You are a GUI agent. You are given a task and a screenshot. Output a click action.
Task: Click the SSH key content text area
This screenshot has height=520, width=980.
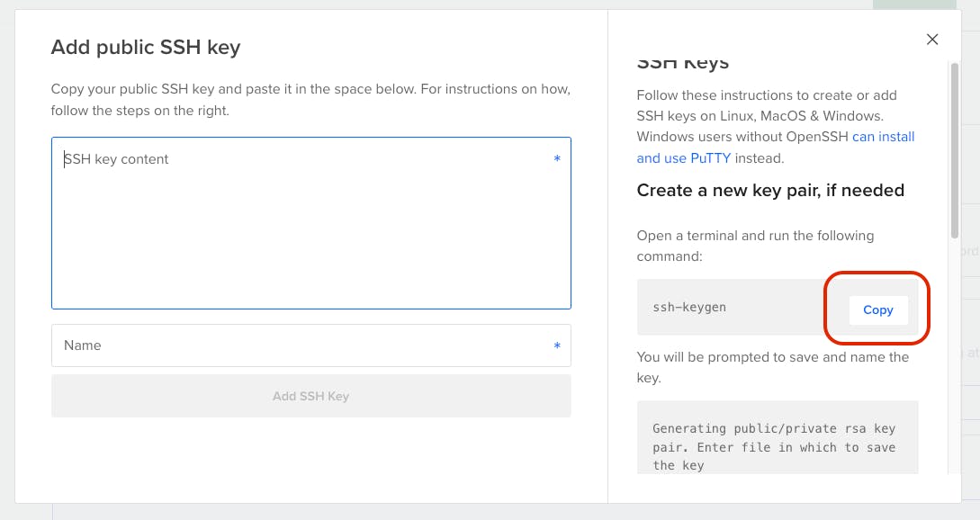pos(310,234)
